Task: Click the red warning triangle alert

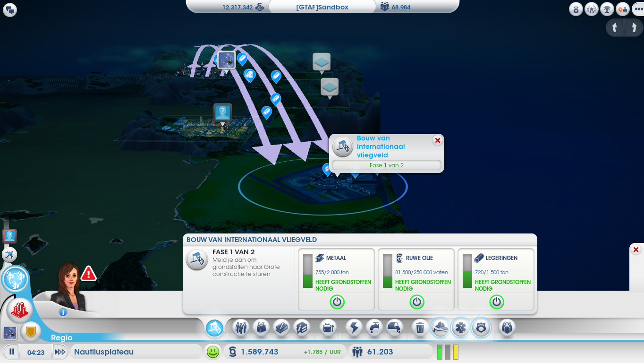Action: [88, 273]
